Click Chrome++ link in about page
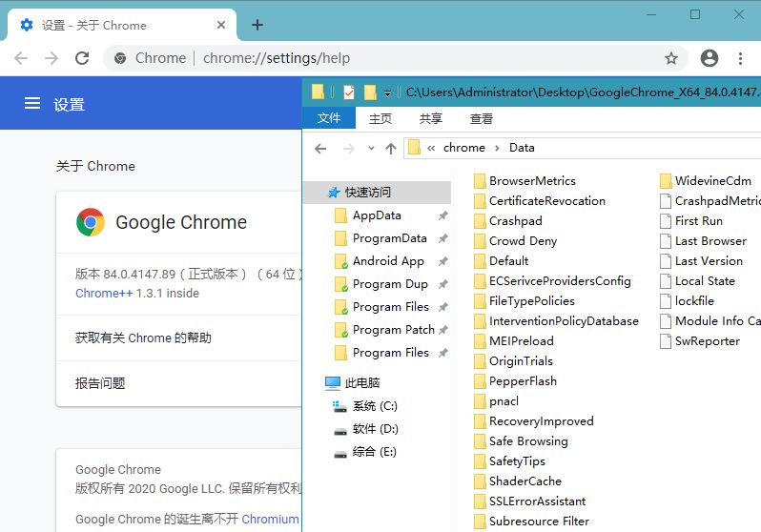This screenshot has height=532, width=761. [104, 294]
